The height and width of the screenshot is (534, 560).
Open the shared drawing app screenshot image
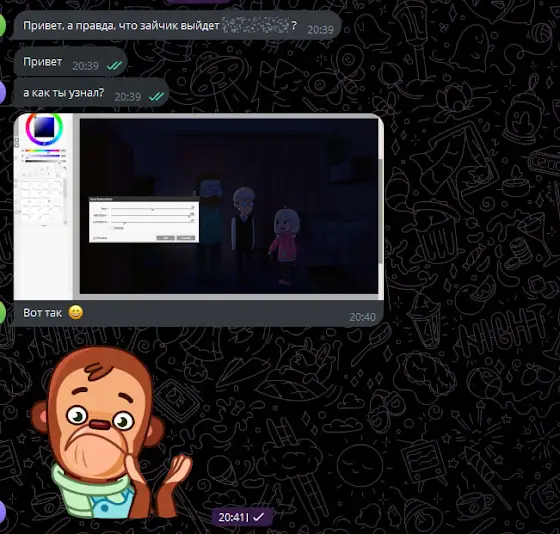(199, 206)
